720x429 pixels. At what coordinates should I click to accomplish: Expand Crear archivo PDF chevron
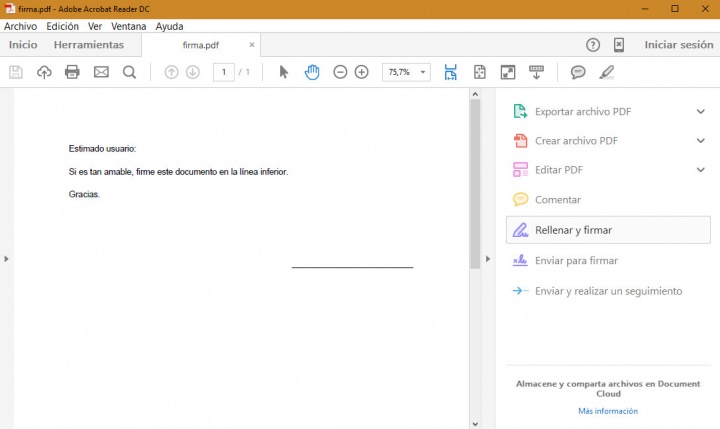point(701,141)
